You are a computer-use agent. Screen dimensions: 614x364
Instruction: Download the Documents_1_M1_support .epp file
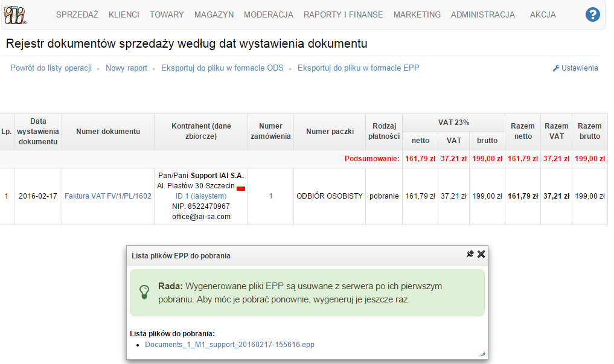pyautogui.click(x=229, y=345)
